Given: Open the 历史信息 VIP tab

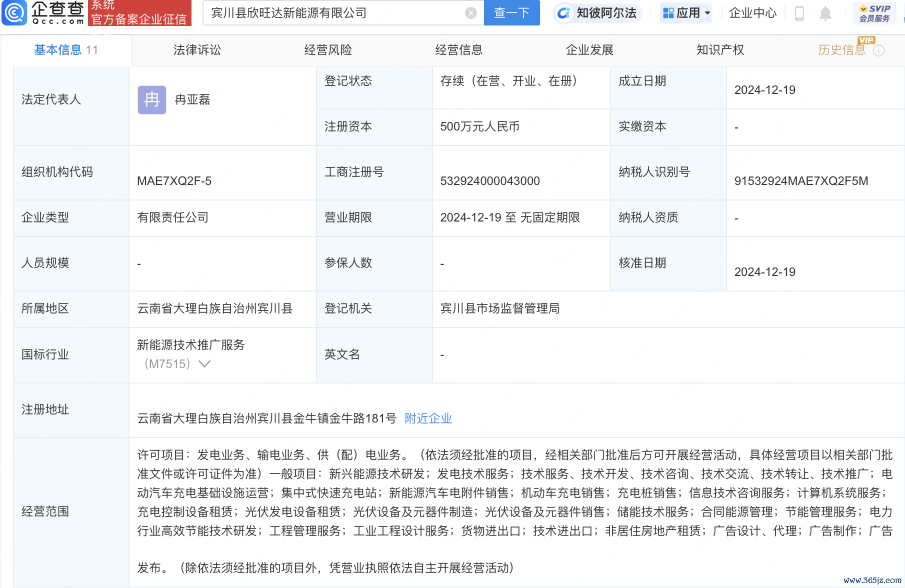Looking at the screenshot, I should pyautogui.click(x=842, y=50).
